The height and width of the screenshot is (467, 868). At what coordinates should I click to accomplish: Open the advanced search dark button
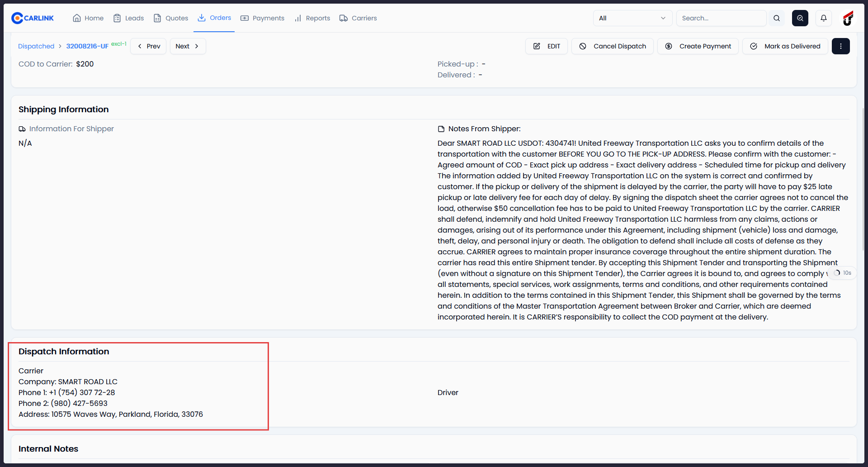point(800,18)
